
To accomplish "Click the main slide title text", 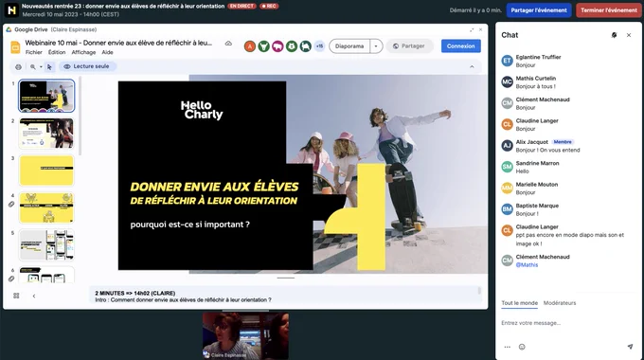I will click(x=214, y=193).
